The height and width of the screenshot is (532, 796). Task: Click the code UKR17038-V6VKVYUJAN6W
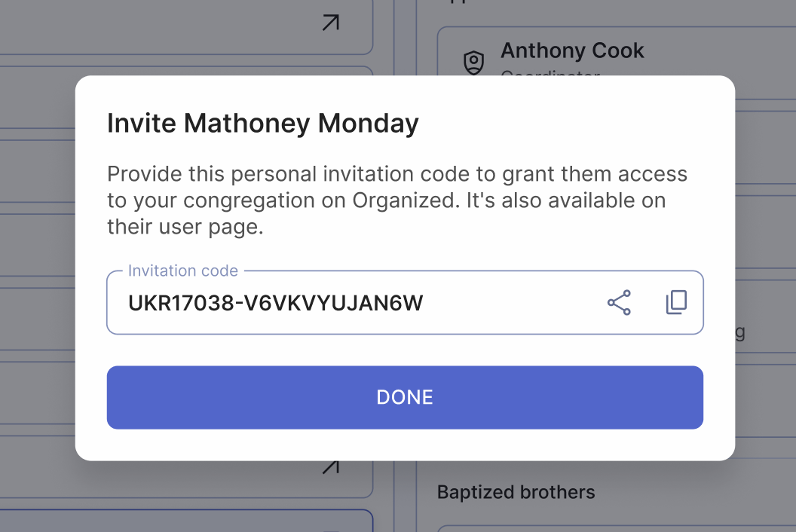pos(276,302)
